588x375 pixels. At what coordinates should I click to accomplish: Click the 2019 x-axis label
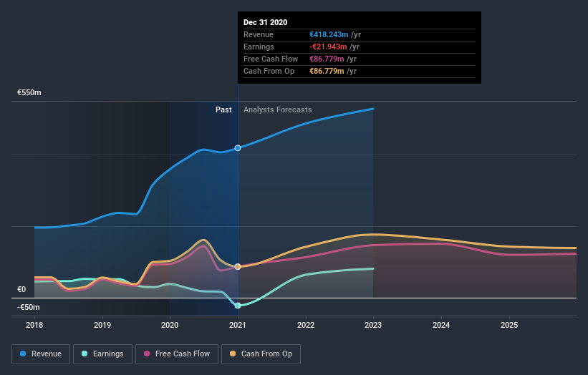[x=102, y=325]
